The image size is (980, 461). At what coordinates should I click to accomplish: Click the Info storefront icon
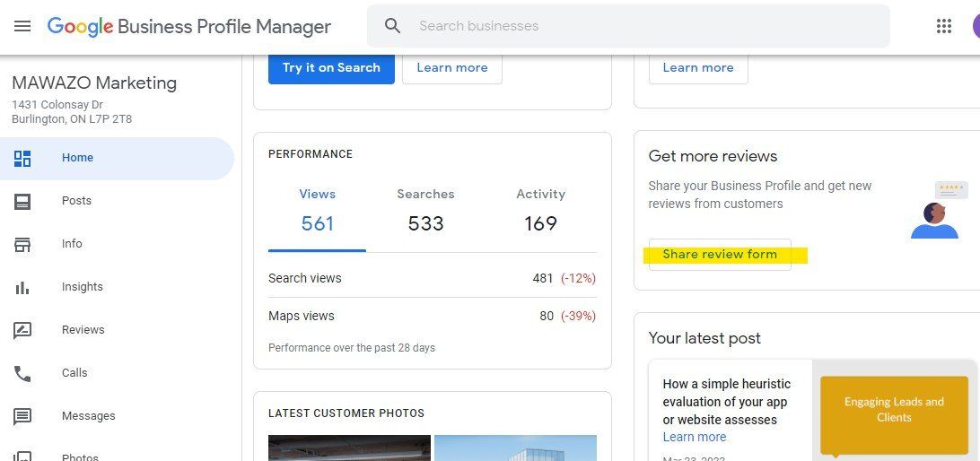(22, 244)
